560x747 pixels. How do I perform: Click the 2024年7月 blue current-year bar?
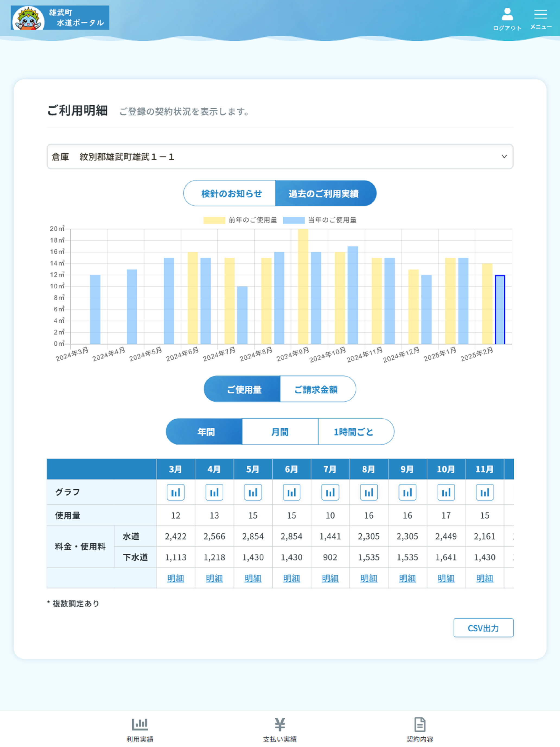click(x=242, y=315)
